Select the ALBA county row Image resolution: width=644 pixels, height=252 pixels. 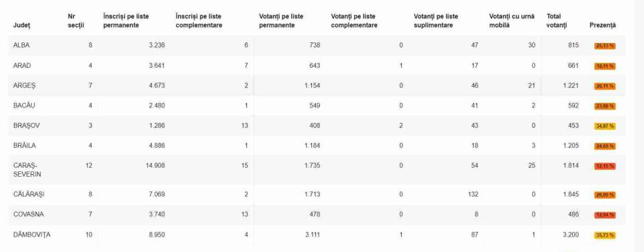click(x=317, y=46)
